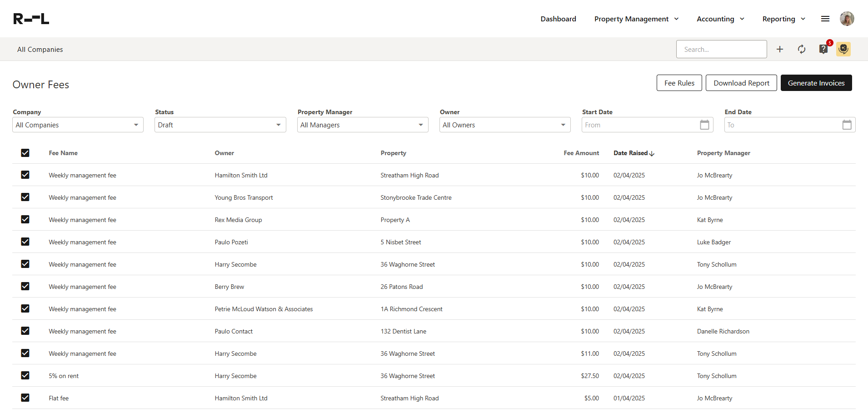The image size is (868, 414).
Task: Click the R--L logo
Action: click(x=31, y=19)
